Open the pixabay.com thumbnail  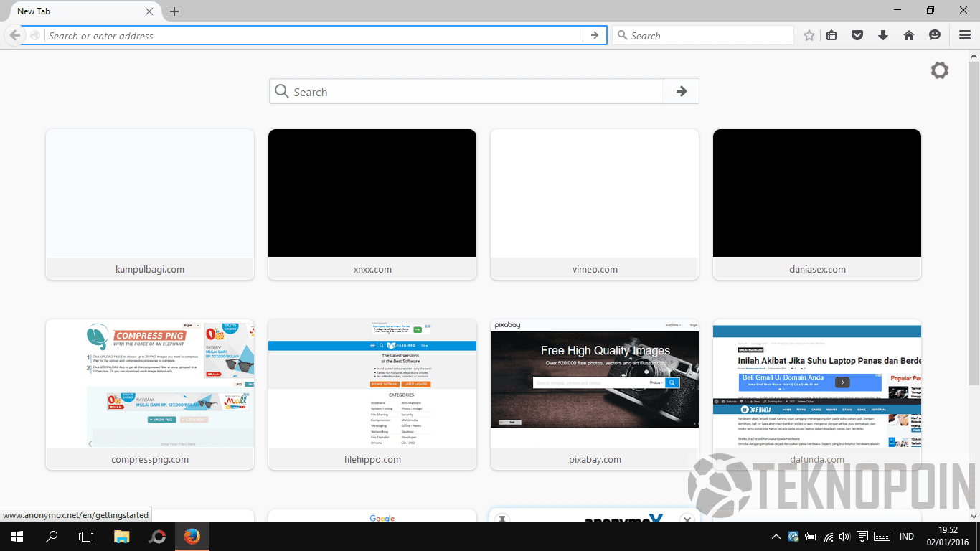click(x=595, y=384)
